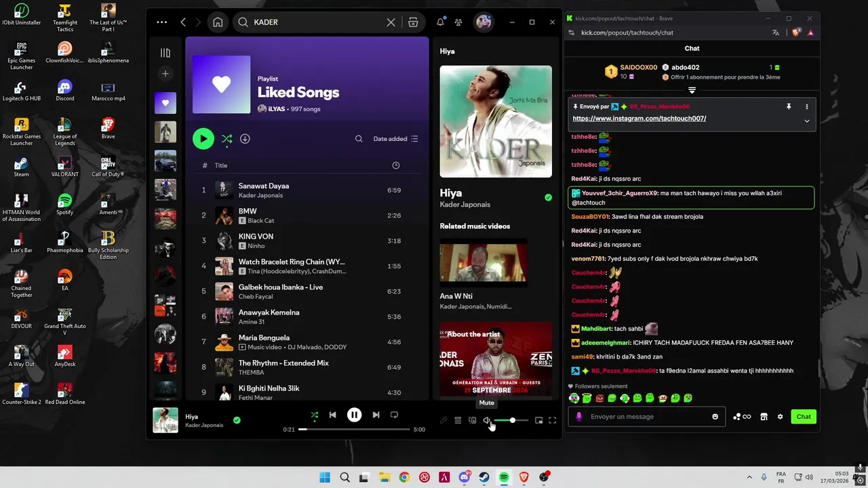The image size is (868, 488).
Task: Select Liked Songs heart in the library sidebar
Action: [165, 103]
